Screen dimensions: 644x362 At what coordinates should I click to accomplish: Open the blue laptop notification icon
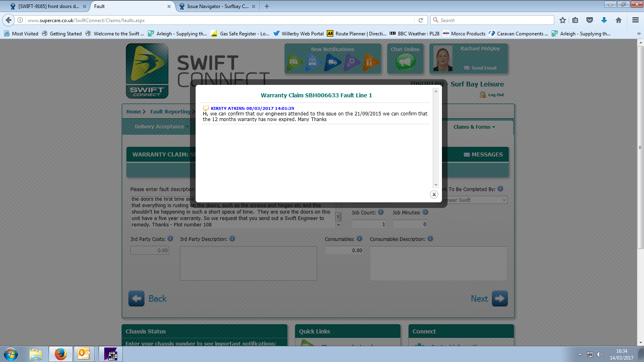pos(314,62)
